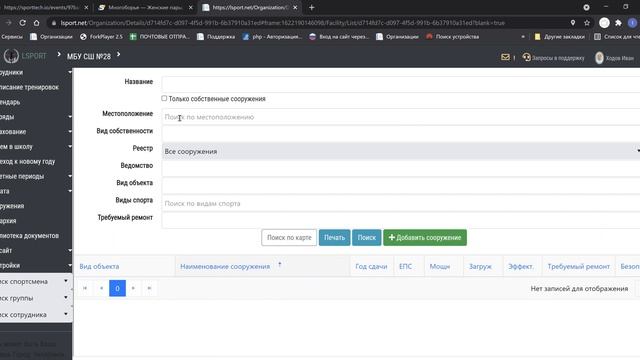Image resolution: width=640 pixels, height=360 pixels.
Task: Click the blue Поиск button
Action: pyautogui.click(x=367, y=238)
